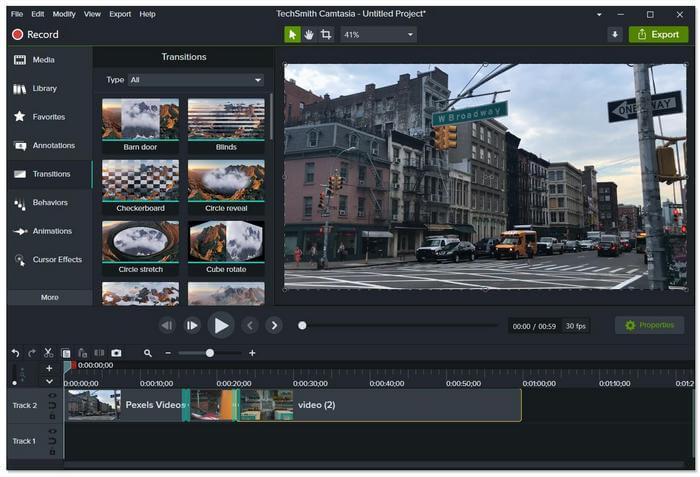Viewport: 700px width, 477px height.
Task: Click the Undo arrow in timeline toolbar
Action: coord(15,353)
